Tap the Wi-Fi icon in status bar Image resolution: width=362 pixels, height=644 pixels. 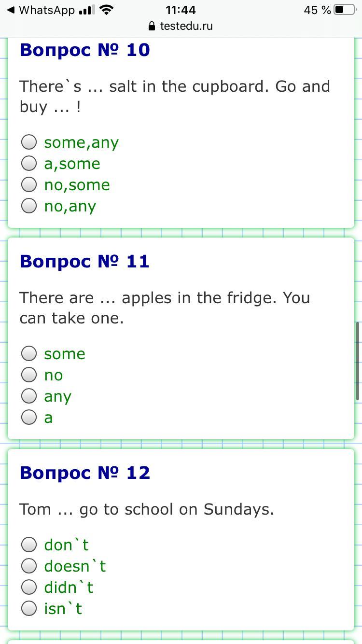[x=106, y=10]
